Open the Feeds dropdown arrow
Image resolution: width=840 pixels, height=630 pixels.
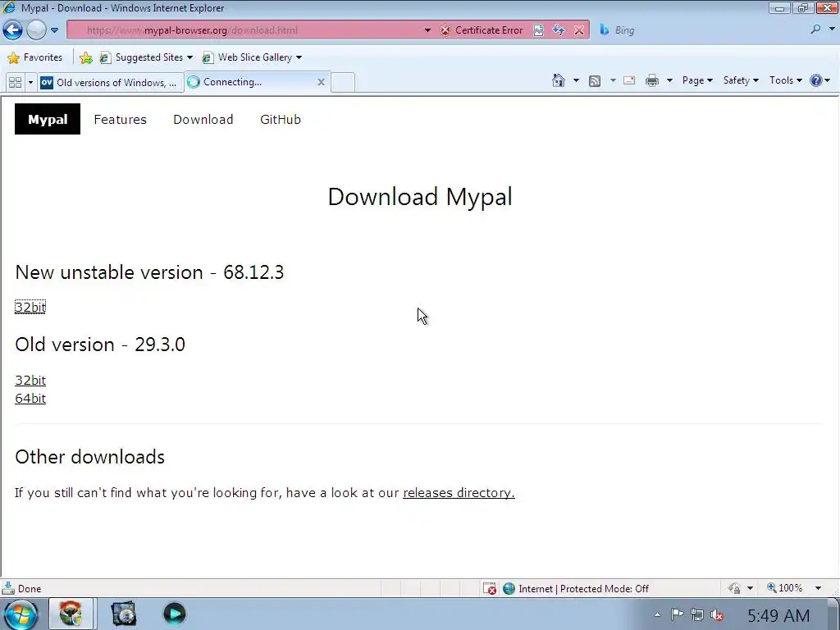(613, 81)
